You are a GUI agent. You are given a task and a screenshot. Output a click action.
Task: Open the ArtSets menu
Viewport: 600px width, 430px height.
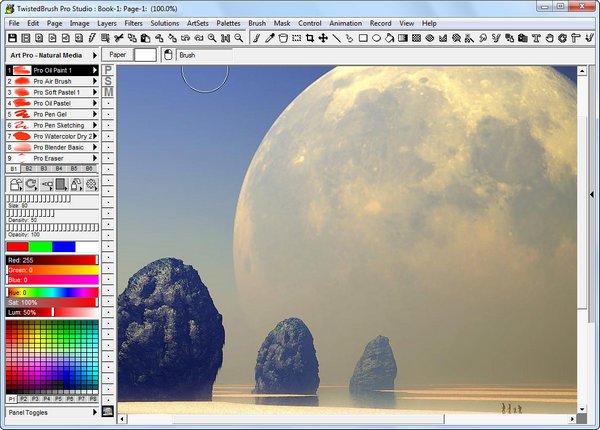pyautogui.click(x=197, y=23)
